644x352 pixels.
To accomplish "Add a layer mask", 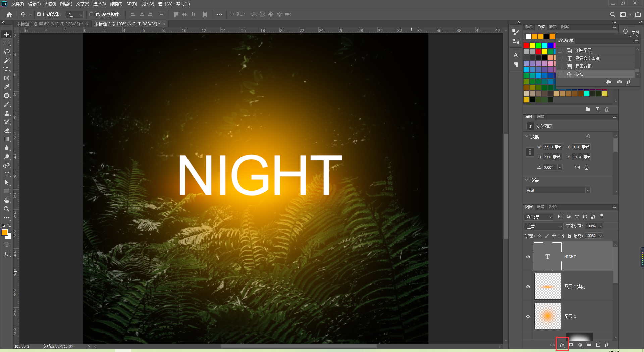I will tap(571, 345).
